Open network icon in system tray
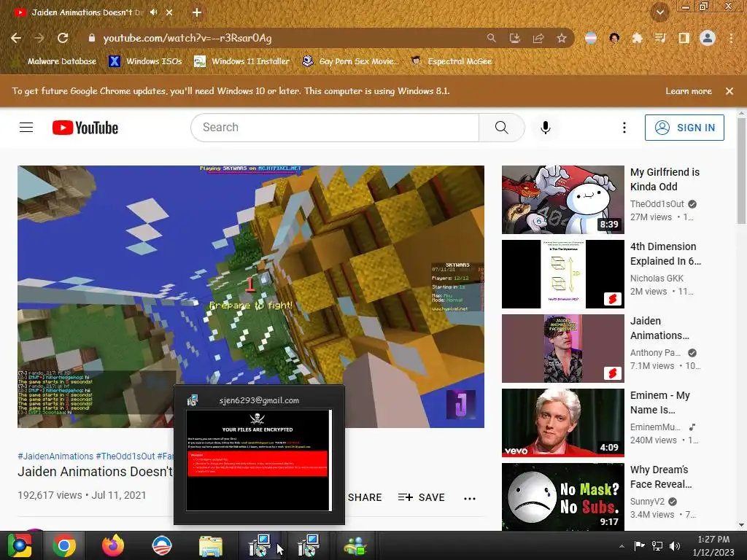Image resolution: width=747 pixels, height=560 pixels. click(x=657, y=545)
